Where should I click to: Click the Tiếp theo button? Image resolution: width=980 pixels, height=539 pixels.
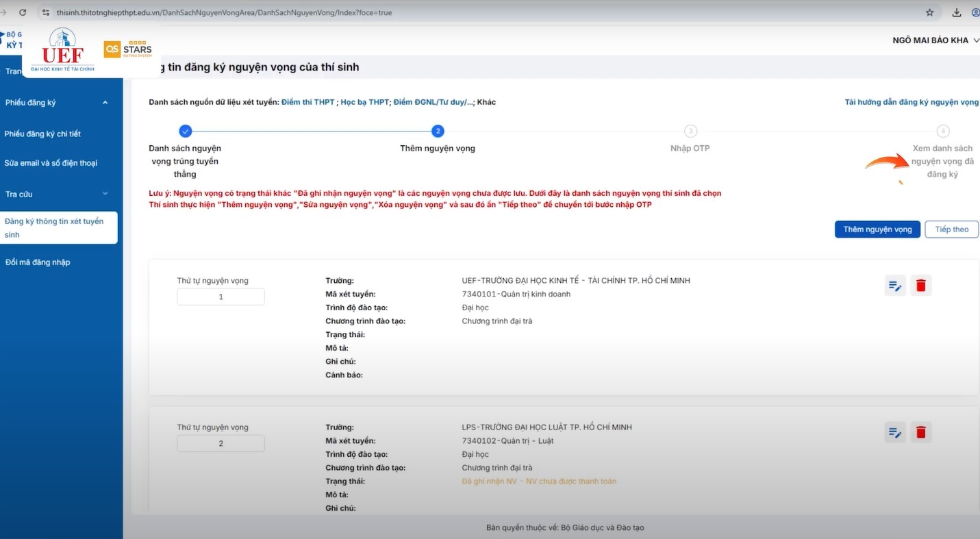951,229
